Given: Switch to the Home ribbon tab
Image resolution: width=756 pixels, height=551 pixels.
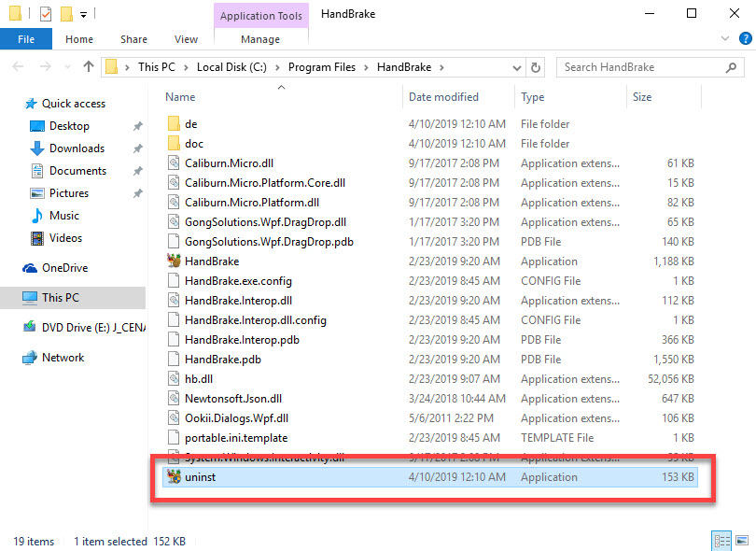Looking at the screenshot, I should pyautogui.click(x=79, y=39).
